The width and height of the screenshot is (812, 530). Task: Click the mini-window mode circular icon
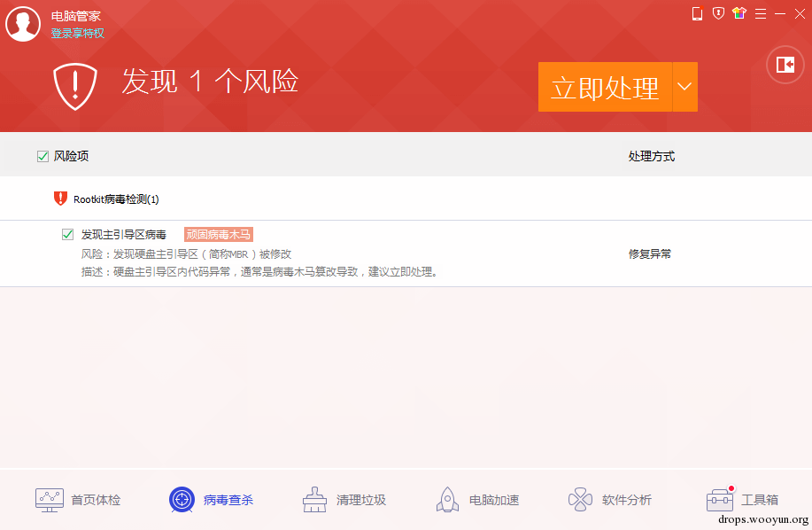tap(784, 65)
